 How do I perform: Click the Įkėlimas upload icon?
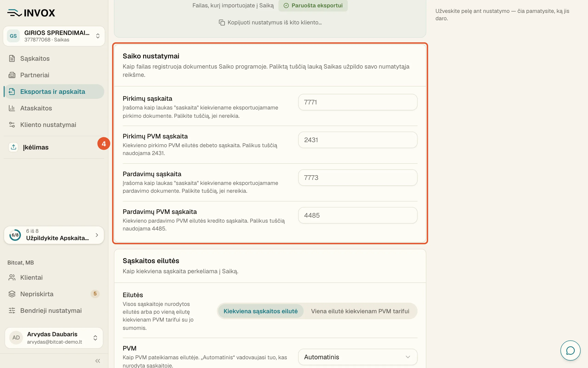tap(13, 147)
